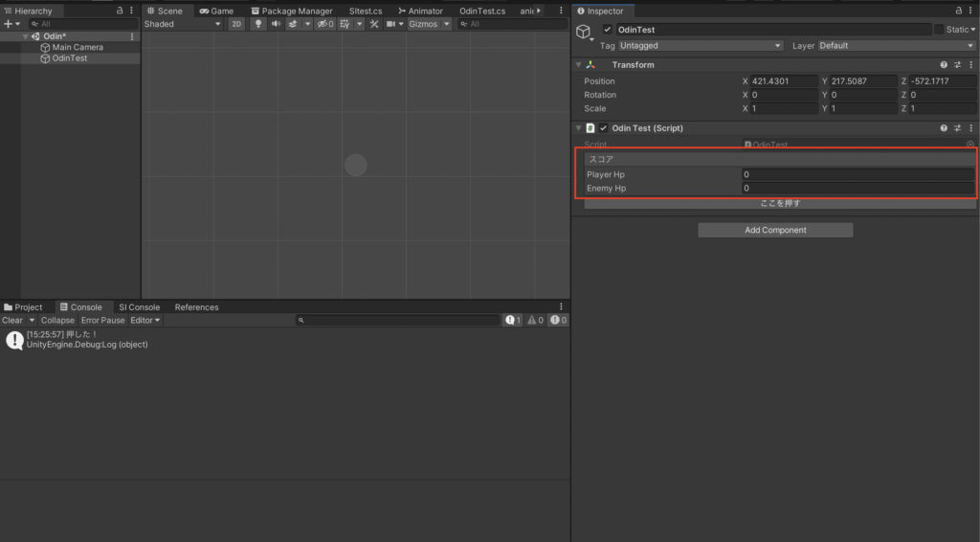Collapse the Odin Test script component
This screenshot has height=542, width=980.
tap(579, 128)
